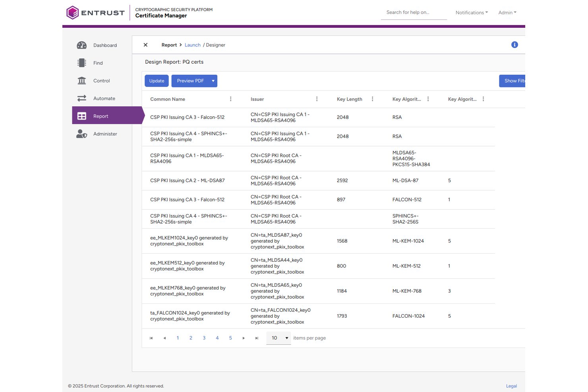
Task: Select Automate in sidebar
Action: pyautogui.click(x=104, y=98)
